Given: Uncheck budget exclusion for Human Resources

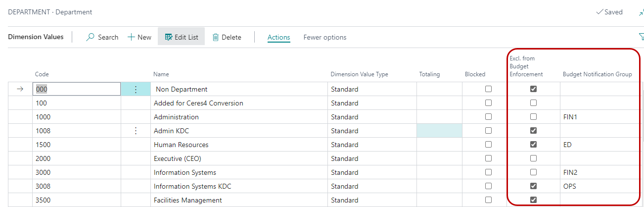Looking at the screenshot, I should pos(533,145).
